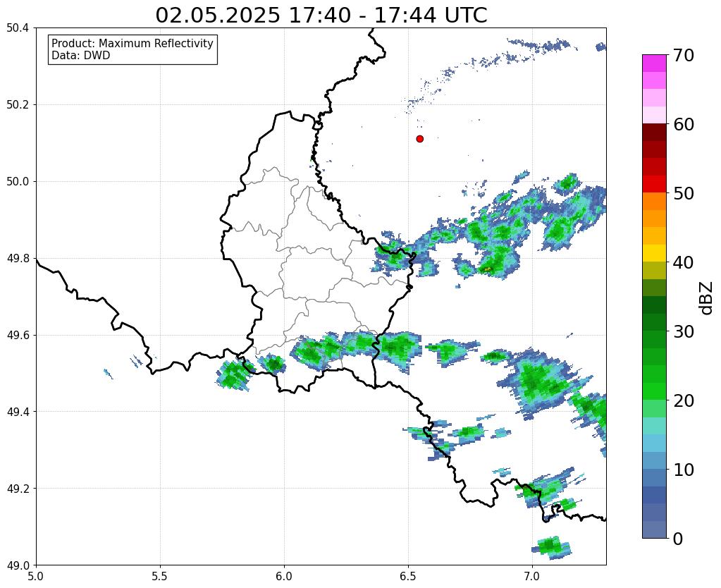Click the latitude label 50.2

coord(18,105)
